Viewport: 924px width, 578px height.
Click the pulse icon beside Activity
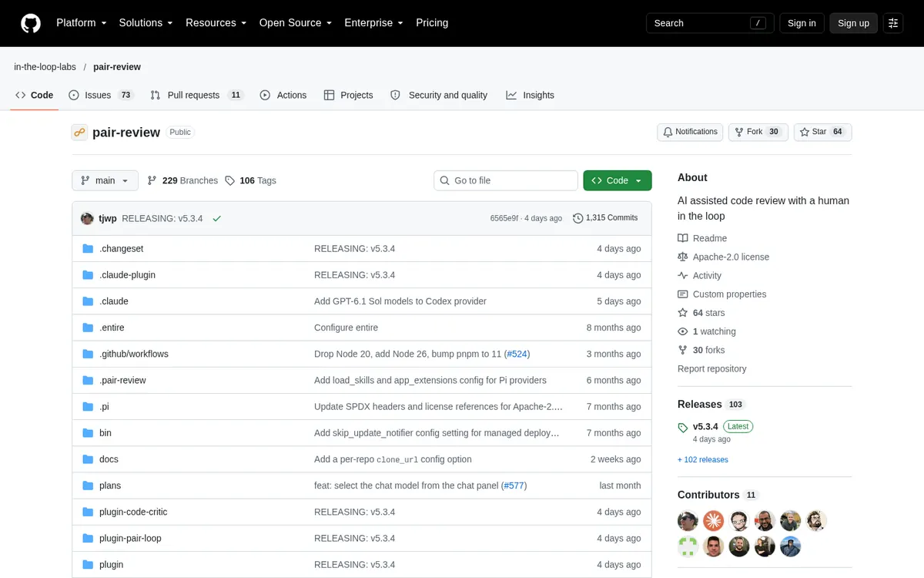pyautogui.click(x=682, y=275)
